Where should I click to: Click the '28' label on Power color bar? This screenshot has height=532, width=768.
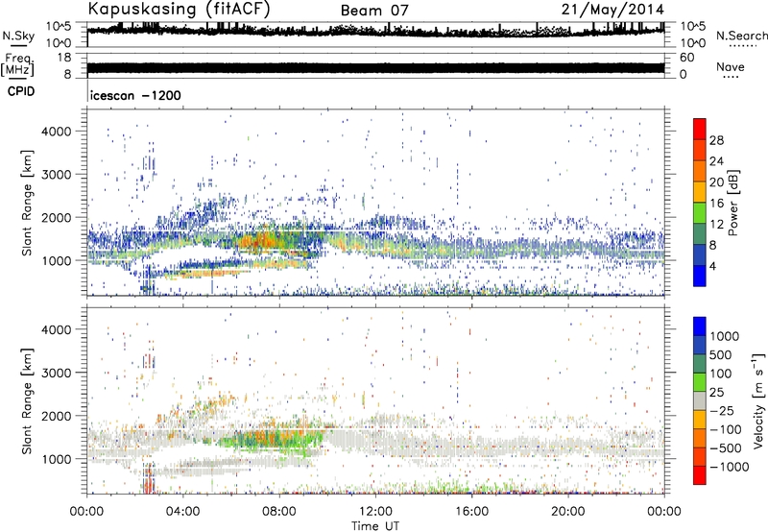tap(716, 140)
